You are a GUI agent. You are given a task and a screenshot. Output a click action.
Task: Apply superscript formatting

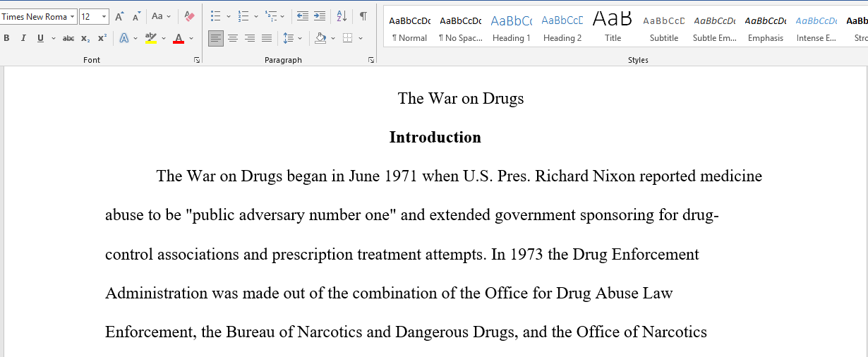coord(102,38)
